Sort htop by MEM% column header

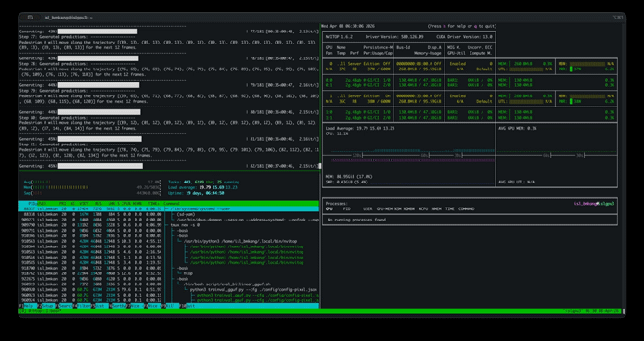pos(136,203)
